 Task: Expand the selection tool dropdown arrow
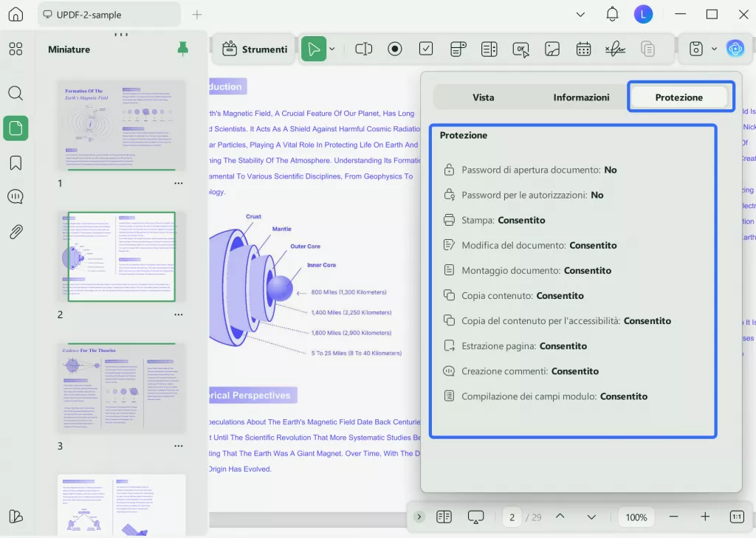332,49
